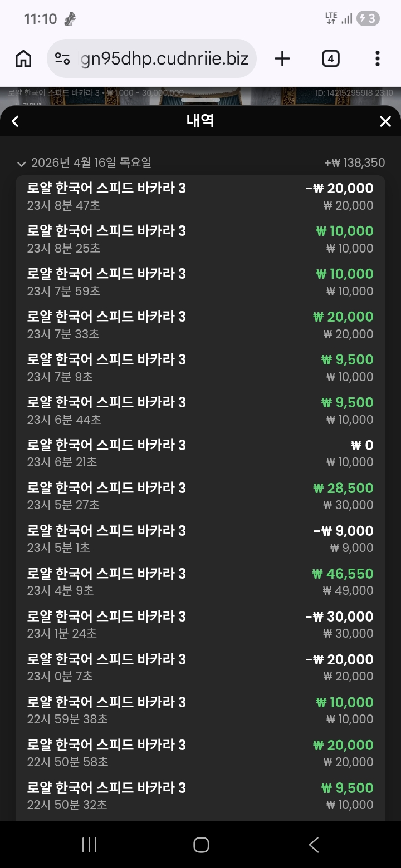
Task: Open the browser three-dot menu
Action: 378,58
